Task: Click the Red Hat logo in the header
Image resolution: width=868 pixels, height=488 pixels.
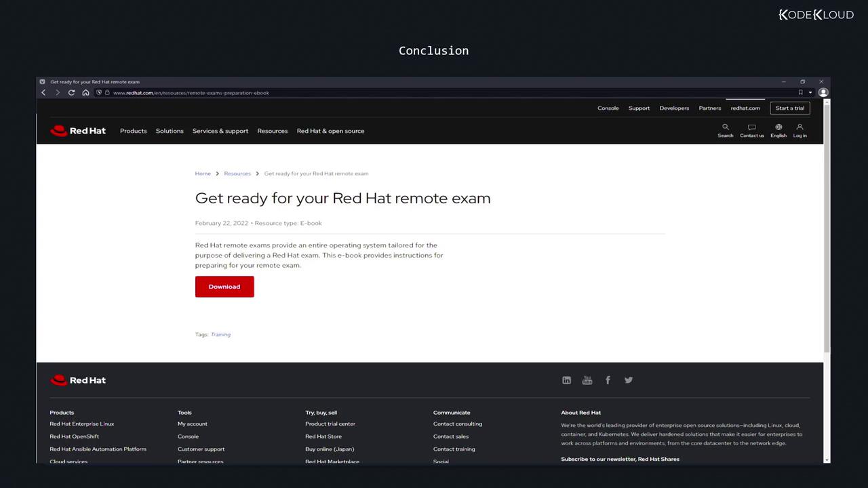Action: click(78, 131)
